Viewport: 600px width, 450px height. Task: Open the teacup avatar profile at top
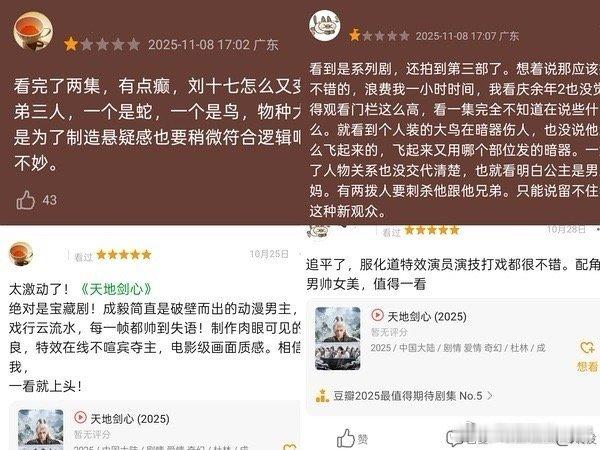click(33, 31)
